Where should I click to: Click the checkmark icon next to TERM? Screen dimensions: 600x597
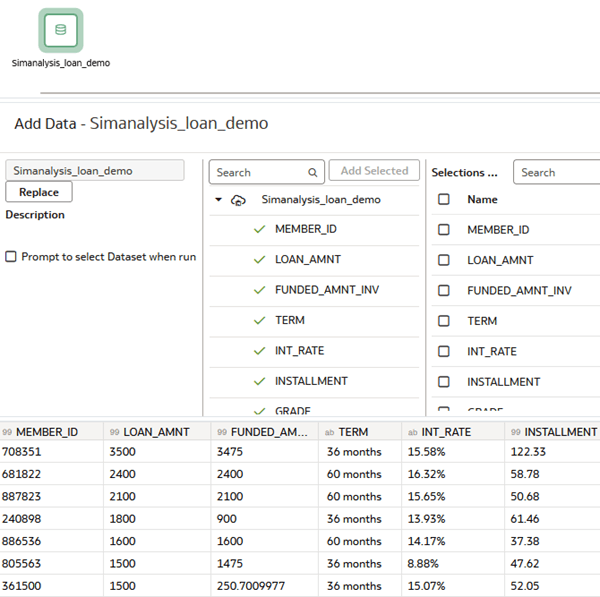click(x=259, y=320)
